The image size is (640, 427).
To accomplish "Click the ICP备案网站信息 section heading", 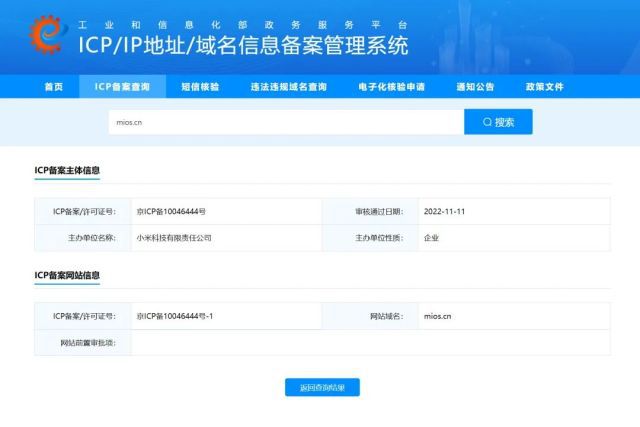I will 67,275.
